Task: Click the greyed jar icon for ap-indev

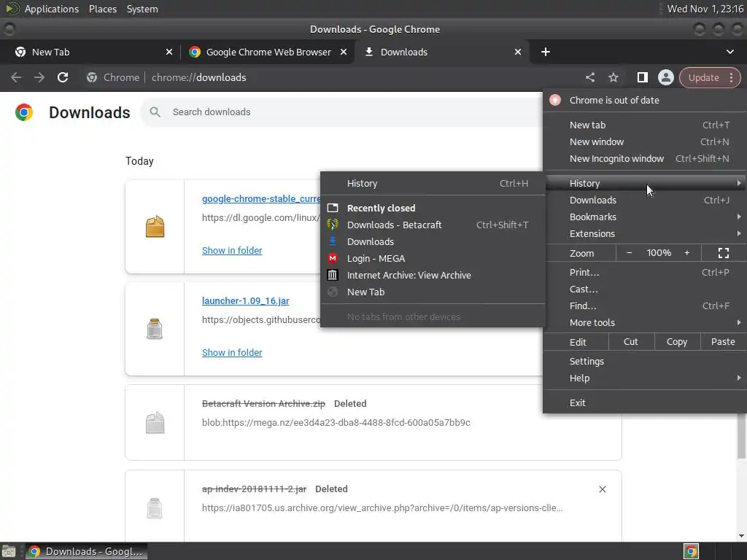Action: 155,508
